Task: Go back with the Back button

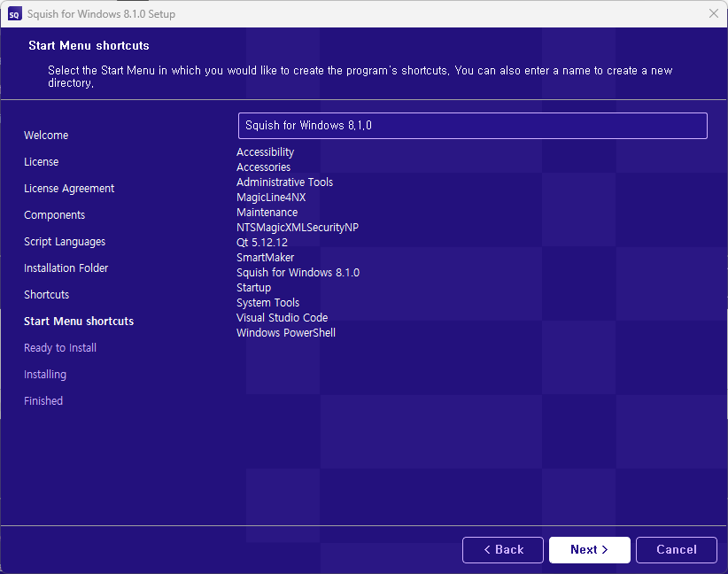Action: click(x=503, y=550)
